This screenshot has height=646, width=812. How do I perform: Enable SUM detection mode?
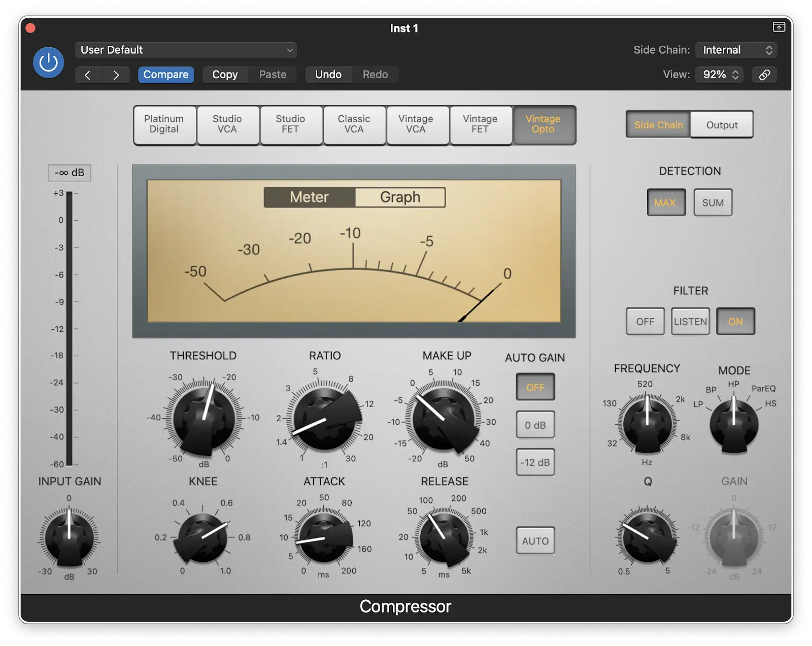pyautogui.click(x=713, y=202)
